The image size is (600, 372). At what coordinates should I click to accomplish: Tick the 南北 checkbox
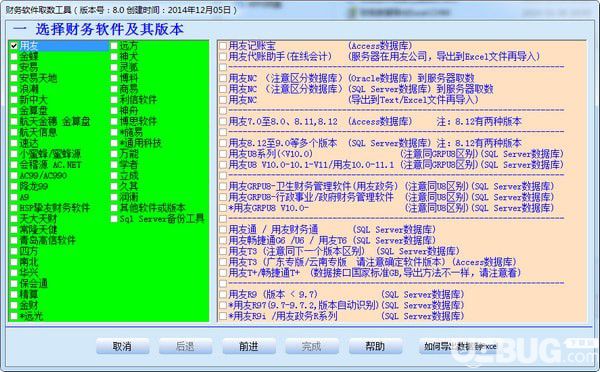14,262
